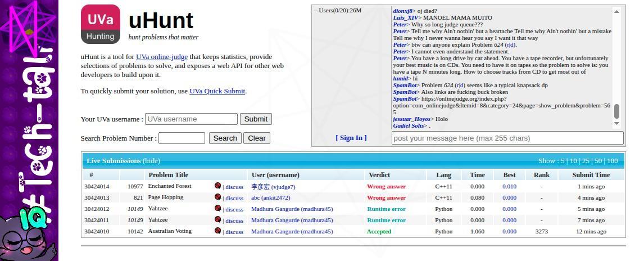
Task: Click the bug icon in submission 30424012 row
Action: click(x=217, y=208)
